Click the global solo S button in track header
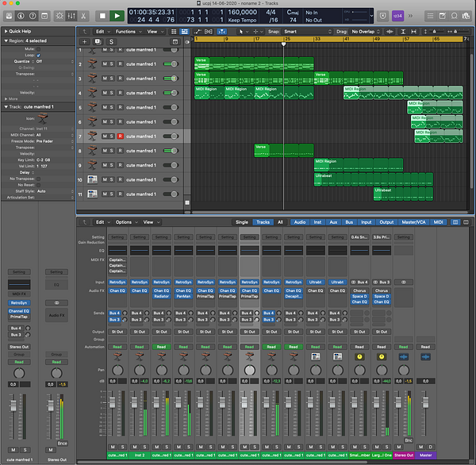476x465 pixels. pyautogui.click(x=110, y=41)
